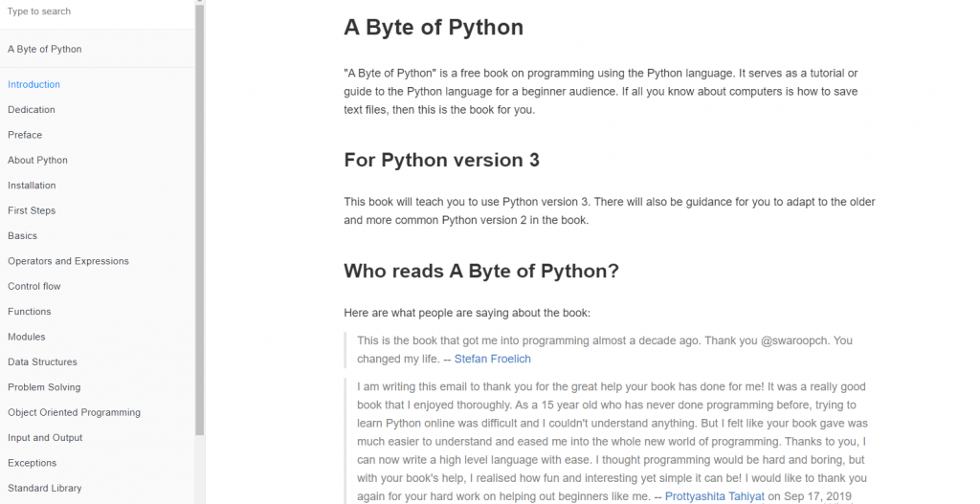The width and height of the screenshot is (980, 504).
Task: Open the Prottyashita Tahiyat link
Action: tap(714, 496)
